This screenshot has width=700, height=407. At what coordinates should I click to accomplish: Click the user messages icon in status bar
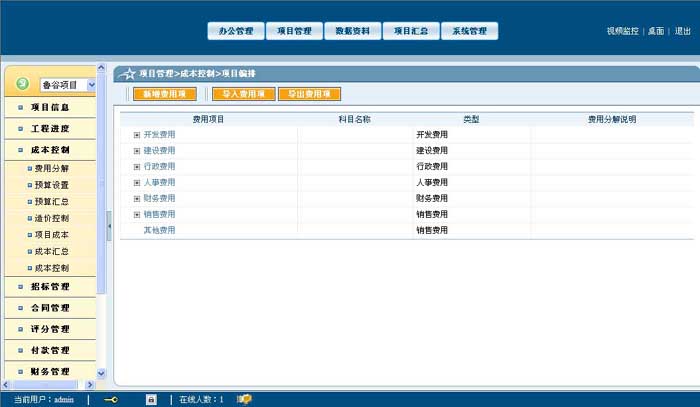point(244,399)
